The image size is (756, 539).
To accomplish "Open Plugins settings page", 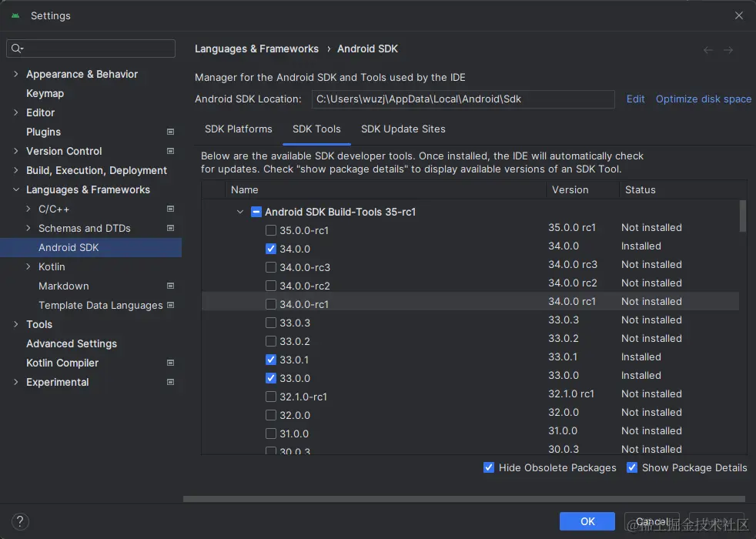I will pos(43,132).
